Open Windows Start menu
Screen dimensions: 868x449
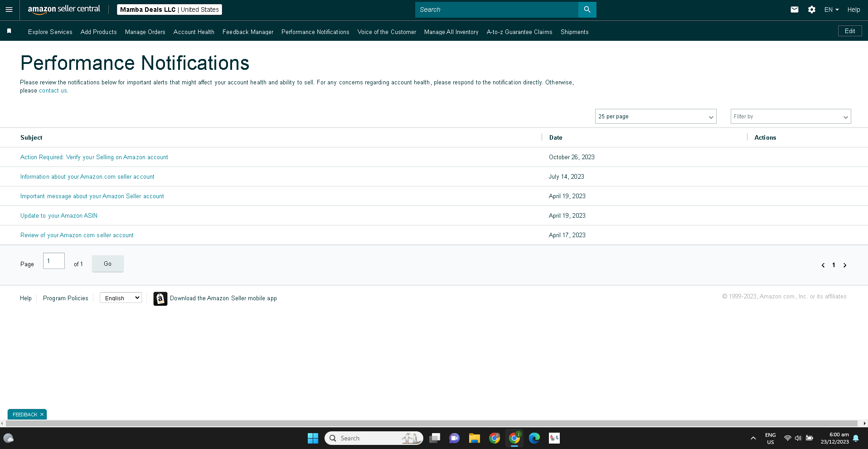pos(313,438)
